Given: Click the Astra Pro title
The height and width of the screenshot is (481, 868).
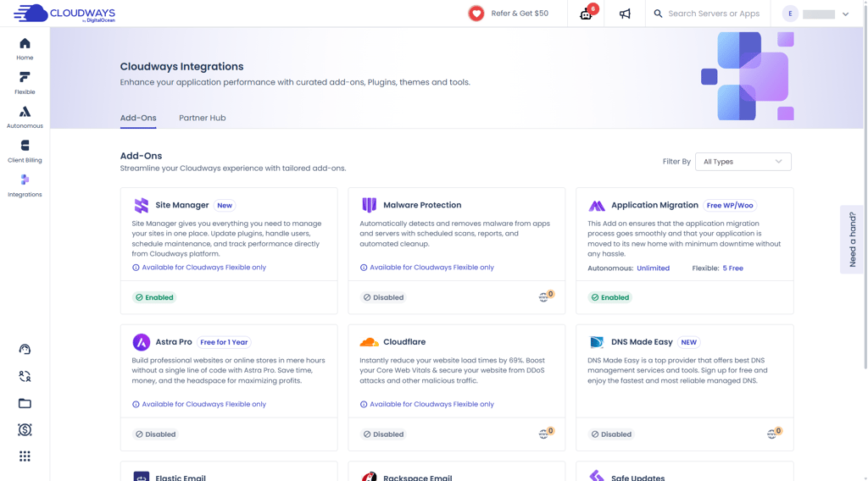Looking at the screenshot, I should 174,342.
